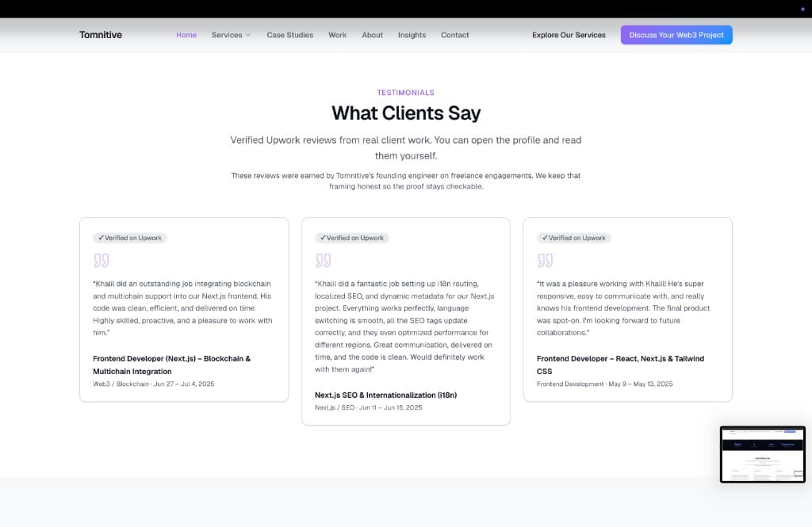The width and height of the screenshot is (812, 527).
Task: Select the TESTIMONIALS section label
Action: point(406,93)
